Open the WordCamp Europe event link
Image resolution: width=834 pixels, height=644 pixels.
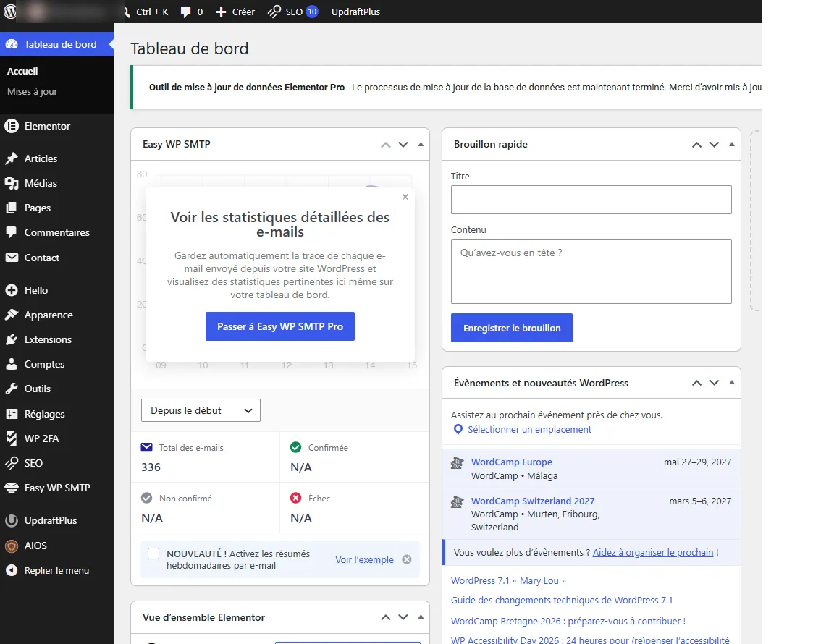(512, 462)
